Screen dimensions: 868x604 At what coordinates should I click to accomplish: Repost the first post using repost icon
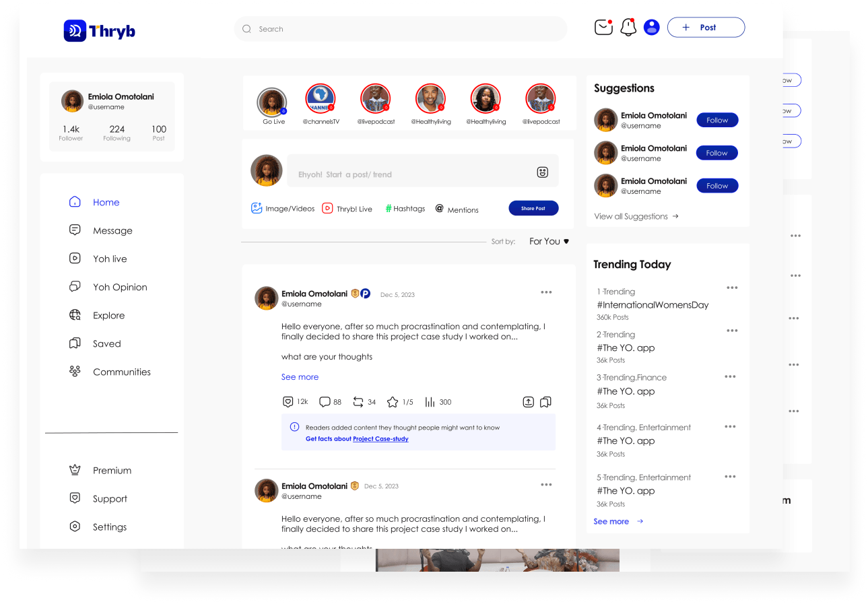click(358, 402)
